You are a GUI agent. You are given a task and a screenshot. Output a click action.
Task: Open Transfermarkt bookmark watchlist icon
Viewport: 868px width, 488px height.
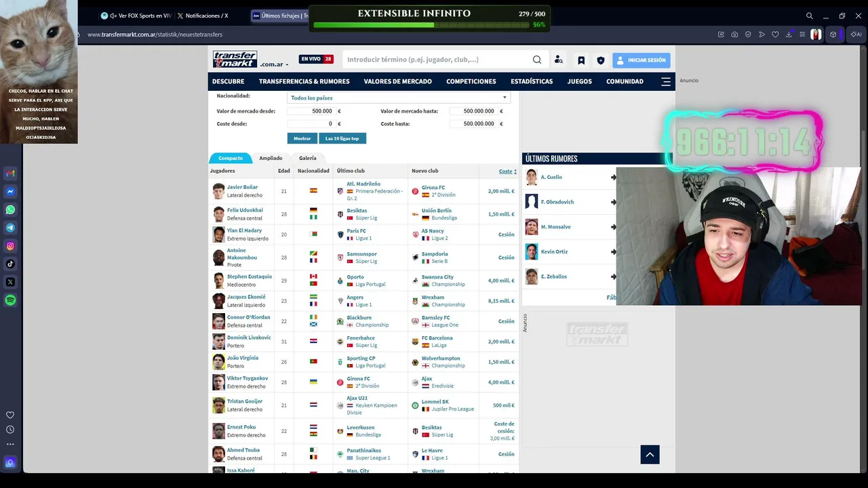581,60
